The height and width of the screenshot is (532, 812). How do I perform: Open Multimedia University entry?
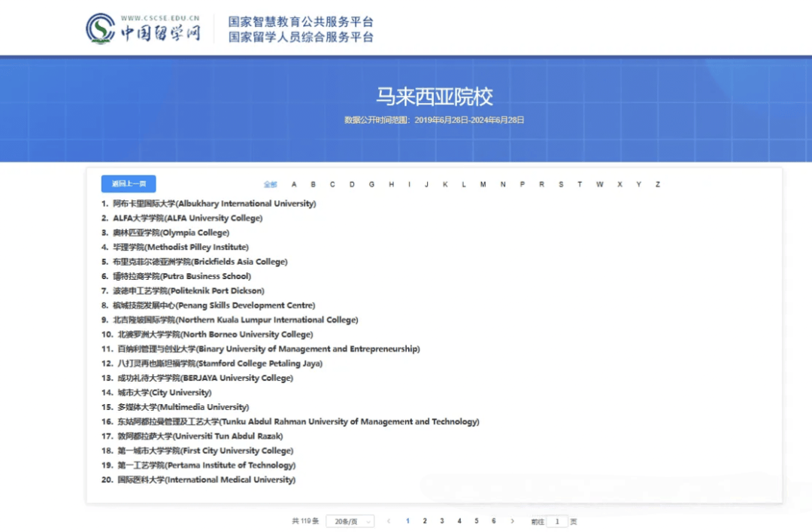click(x=183, y=407)
